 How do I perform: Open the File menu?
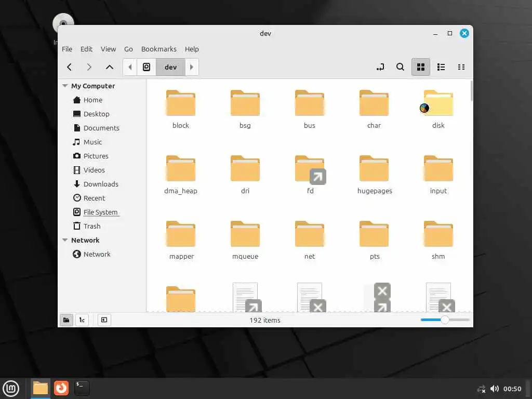pyautogui.click(x=67, y=49)
